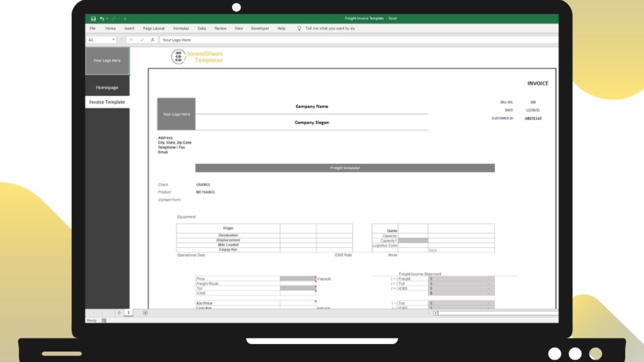Screen dimensions: 644x362
Task: Click the next sheet navigation arrow
Action: 102,313
